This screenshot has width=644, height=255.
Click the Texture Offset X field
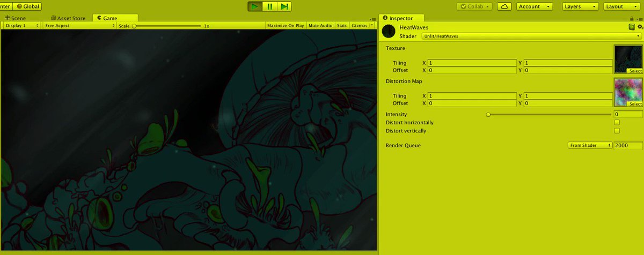point(472,70)
